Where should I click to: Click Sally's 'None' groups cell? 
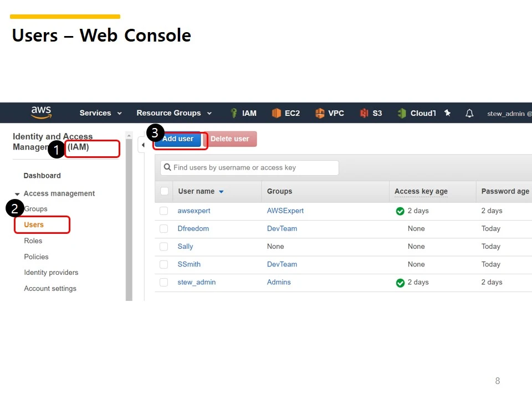275,246
